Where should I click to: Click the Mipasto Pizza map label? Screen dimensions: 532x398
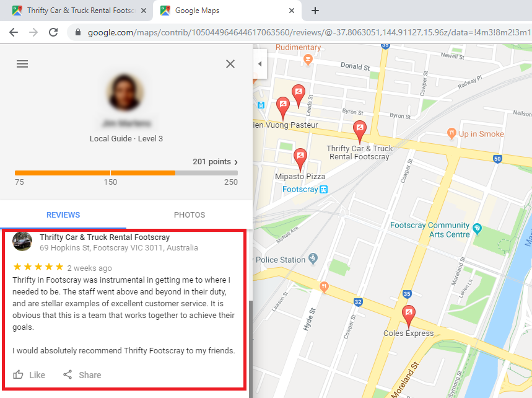tap(300, 177)
